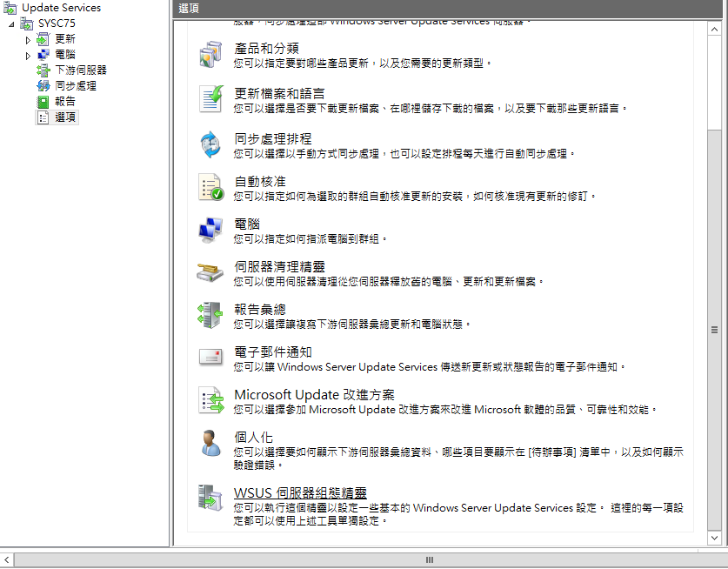Screen dimensions: 728x569
Task: Select 電腦 in the navigation tree
Action: coord(65,55)
